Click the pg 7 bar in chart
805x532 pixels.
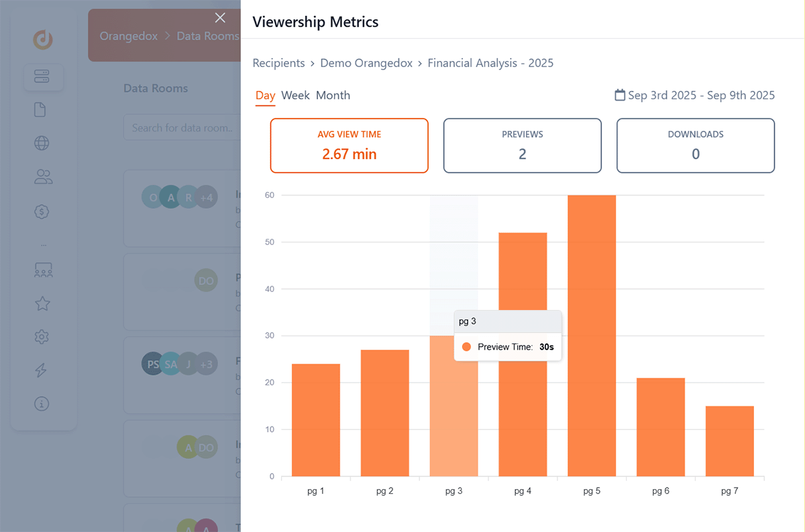coord(730,441)
